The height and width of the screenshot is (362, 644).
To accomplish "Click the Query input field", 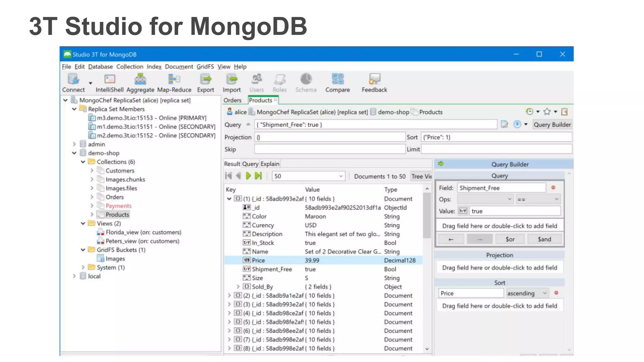I will (x=376, y=124).
